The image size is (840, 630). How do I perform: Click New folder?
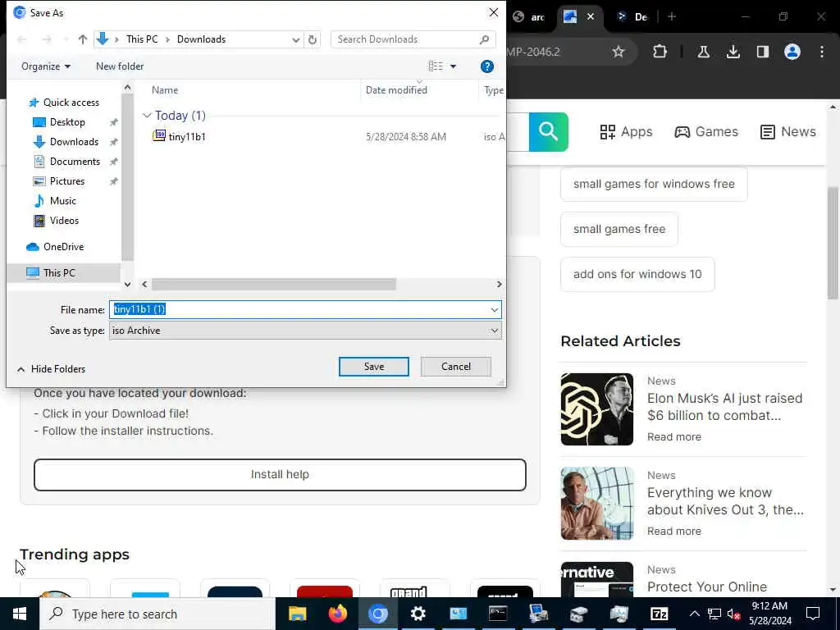tap(120, 66)
